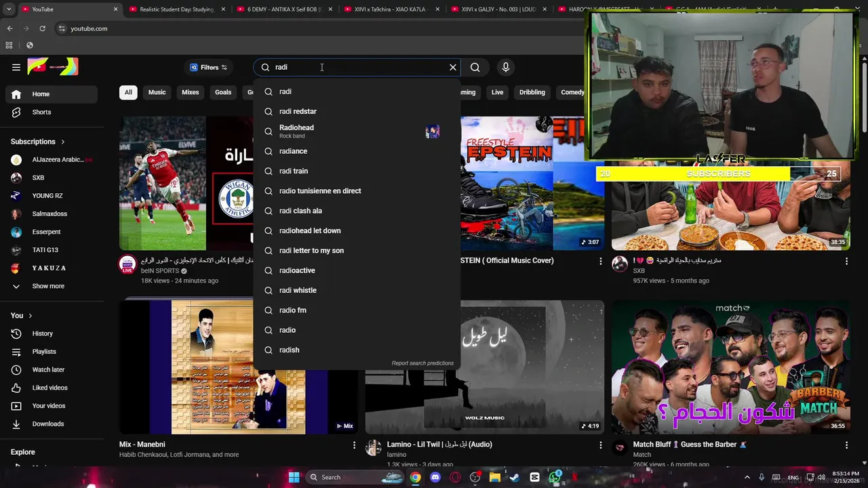Open Steam from taskbar
Viewport: 868px width, 488px height.
click(x=515, y=477)
